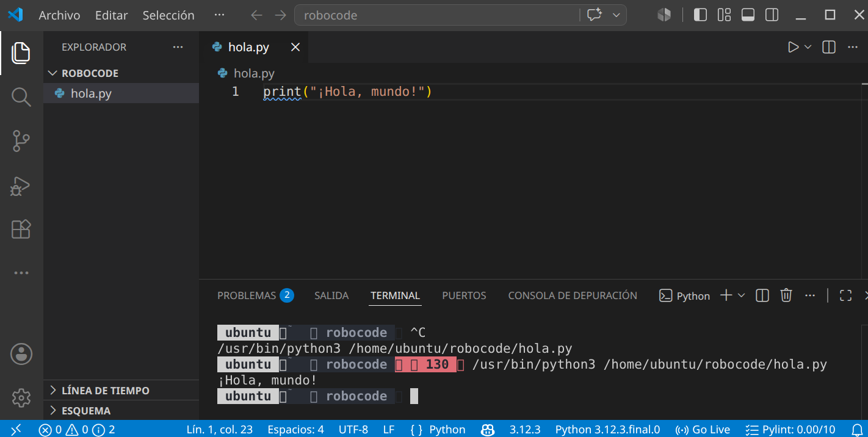
Task: Change encoding UTF-8 in status bar
Action: coord(353,429)
